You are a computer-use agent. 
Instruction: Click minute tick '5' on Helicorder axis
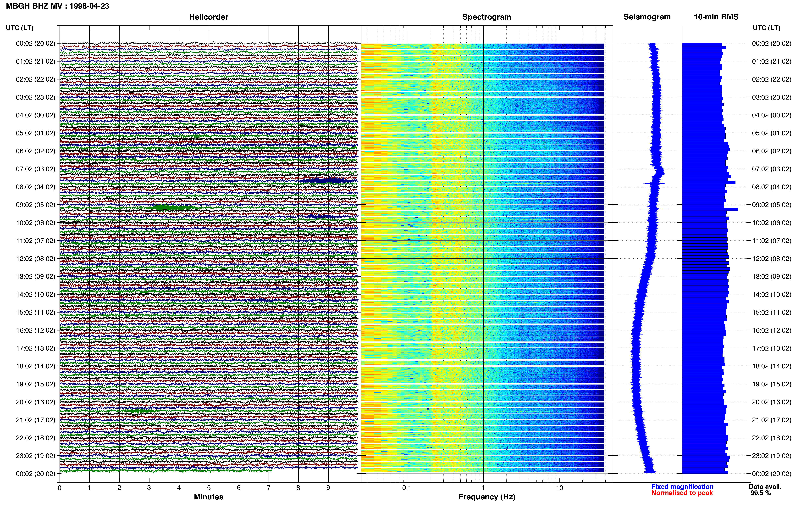pos(209,488)
